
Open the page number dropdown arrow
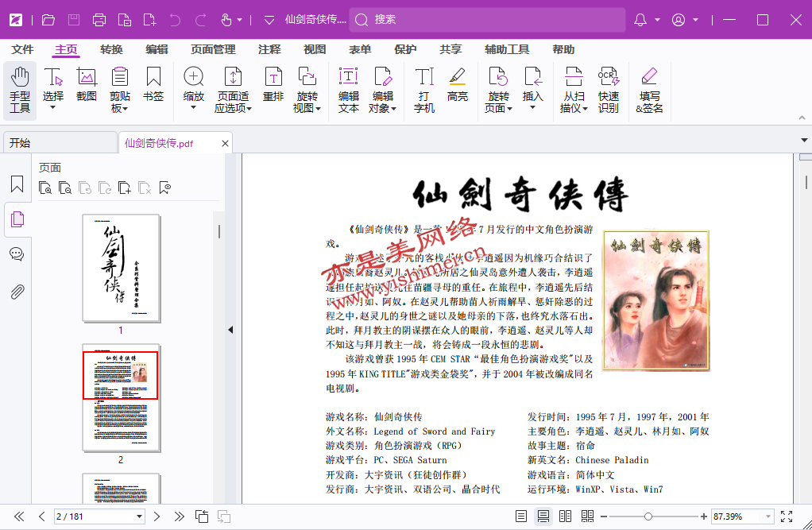[x=139, y=516]
